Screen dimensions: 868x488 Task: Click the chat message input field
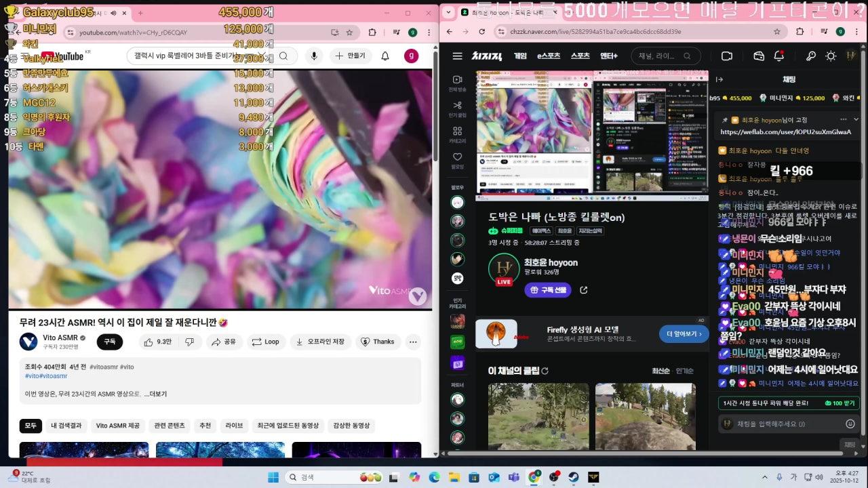coord(780,424)
